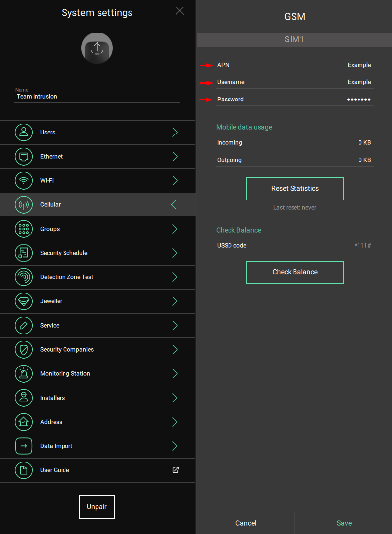Click the Users person icon
Viewport: 392px width, 534px height.
[x=24, y=132]
